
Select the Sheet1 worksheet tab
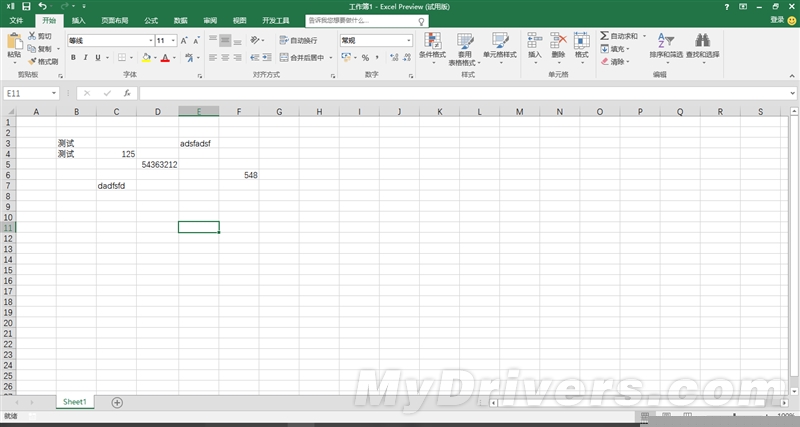click(x=75, y=402)
